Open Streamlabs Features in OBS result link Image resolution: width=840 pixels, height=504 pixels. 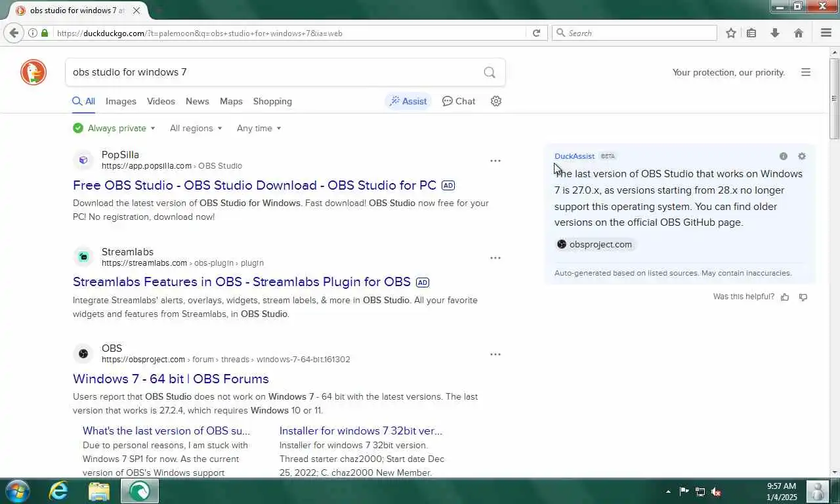(x=241, y=282)
